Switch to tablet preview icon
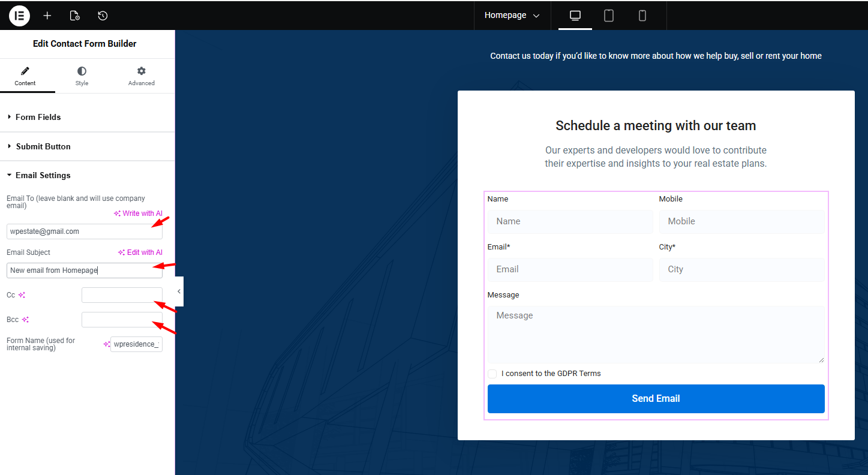The height and width of the screenshot is (475, 868). [608, 16]
